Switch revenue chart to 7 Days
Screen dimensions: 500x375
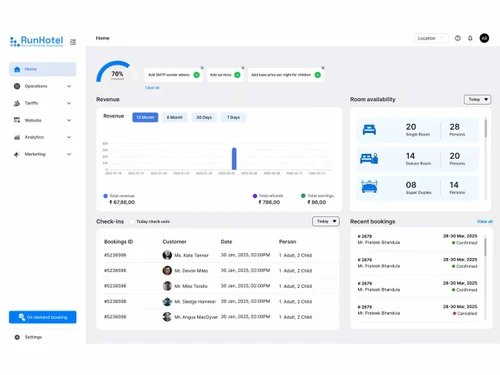coord(233,117)
